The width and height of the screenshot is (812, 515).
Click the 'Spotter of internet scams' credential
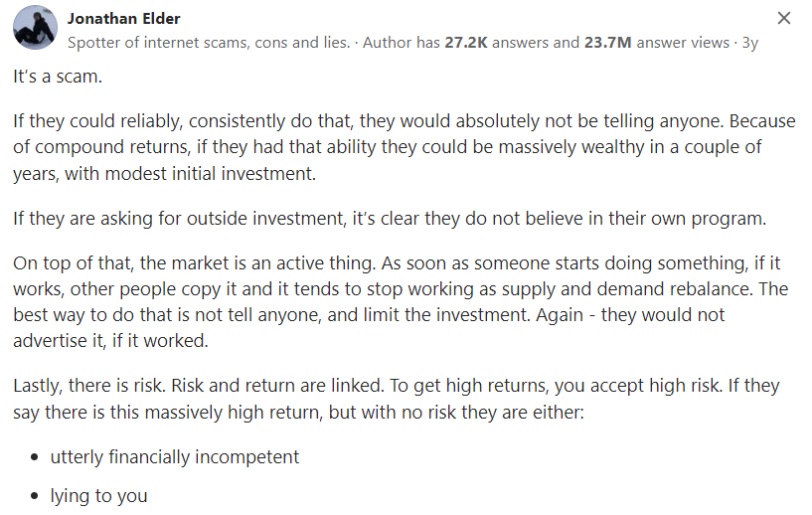pyautogui.click(x=209, y=43)
